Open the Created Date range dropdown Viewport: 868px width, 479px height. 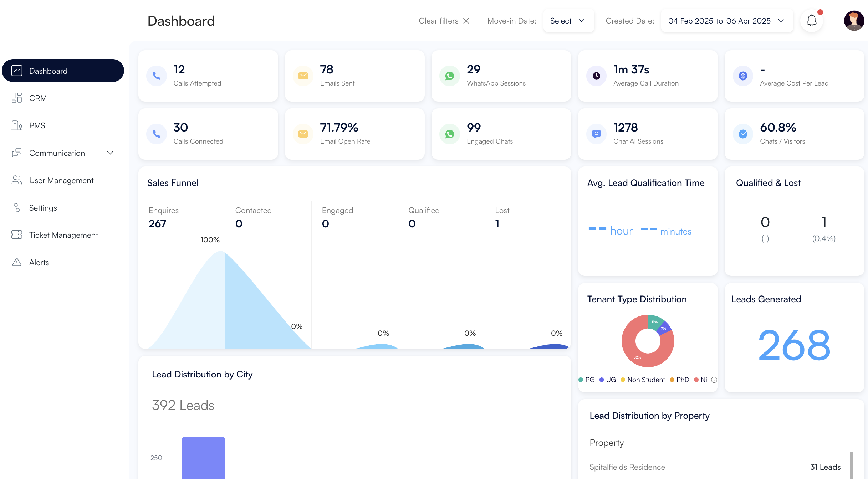[x=727, y=21]
